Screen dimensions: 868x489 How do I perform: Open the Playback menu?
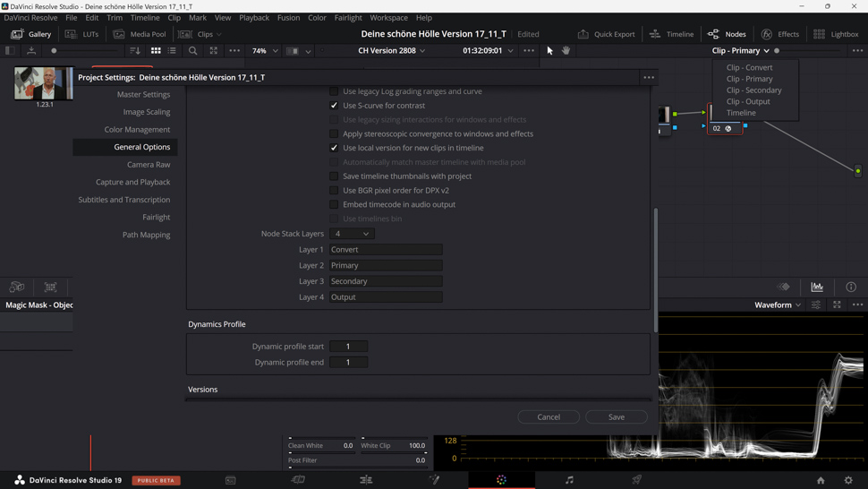tap(254, 18)
